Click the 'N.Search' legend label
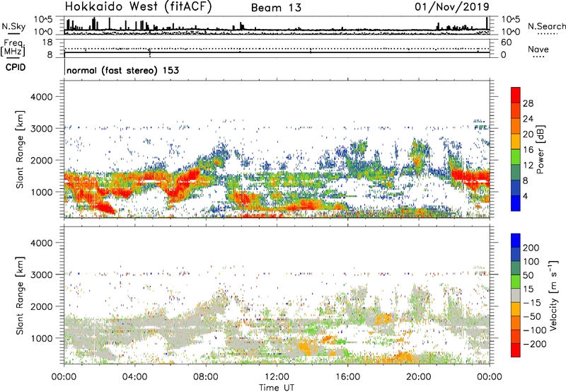The height and width of the screenshot is (392, 566). tap(546, 26)
